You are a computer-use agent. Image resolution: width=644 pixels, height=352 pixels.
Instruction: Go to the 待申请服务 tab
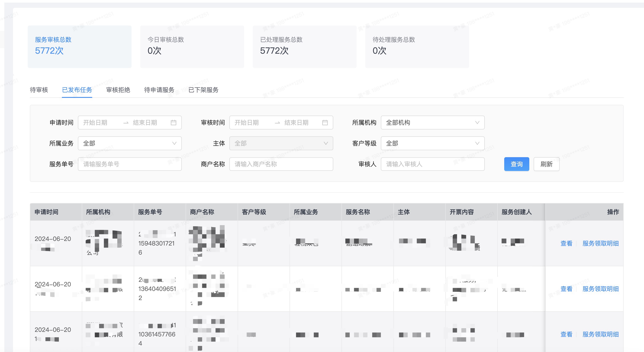pos(159,90)
